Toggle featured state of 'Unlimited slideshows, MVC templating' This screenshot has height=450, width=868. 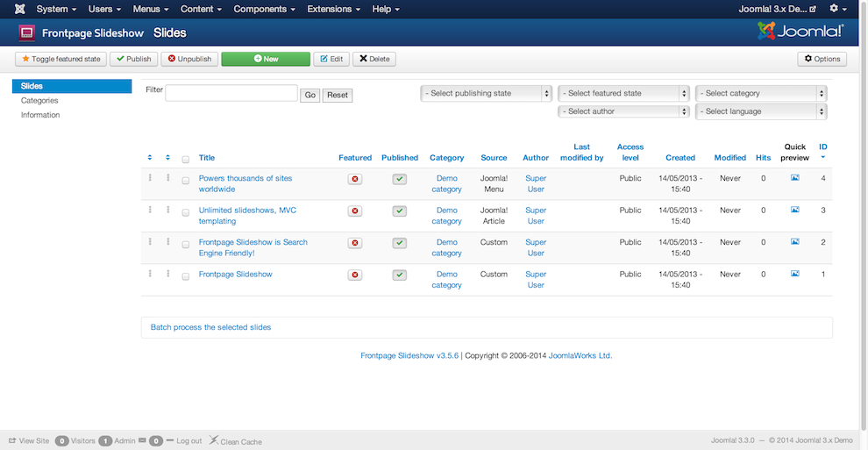(355, 211)
